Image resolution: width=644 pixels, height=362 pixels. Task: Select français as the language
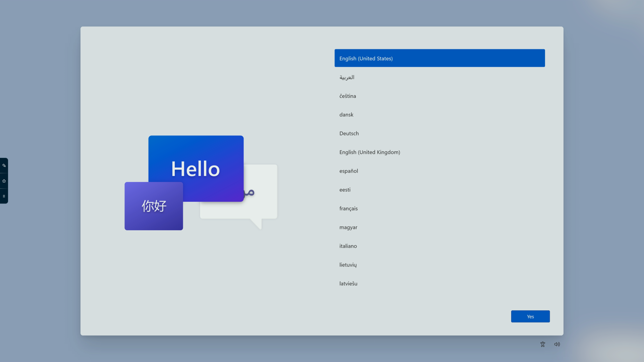(x=348, y=208)
